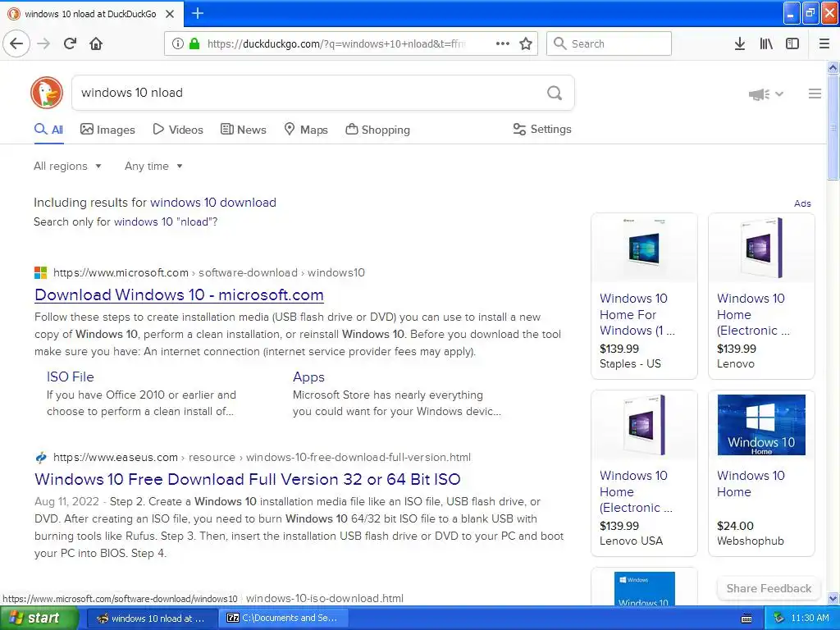Viewport: 840px width, 630px height.
Task: Click the forward navigation arrow
Action: point(43,43)
